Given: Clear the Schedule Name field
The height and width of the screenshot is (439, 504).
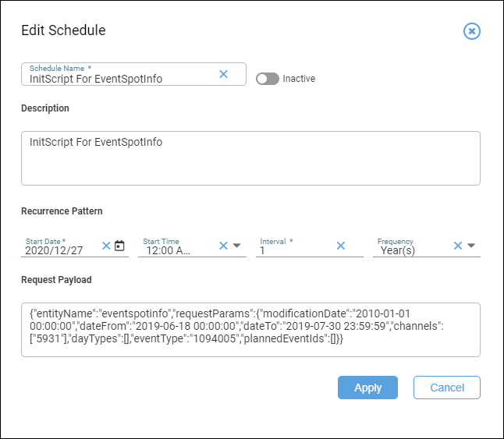Looking at the screenshot, I should pyautogui.click(x=223, y=74).
